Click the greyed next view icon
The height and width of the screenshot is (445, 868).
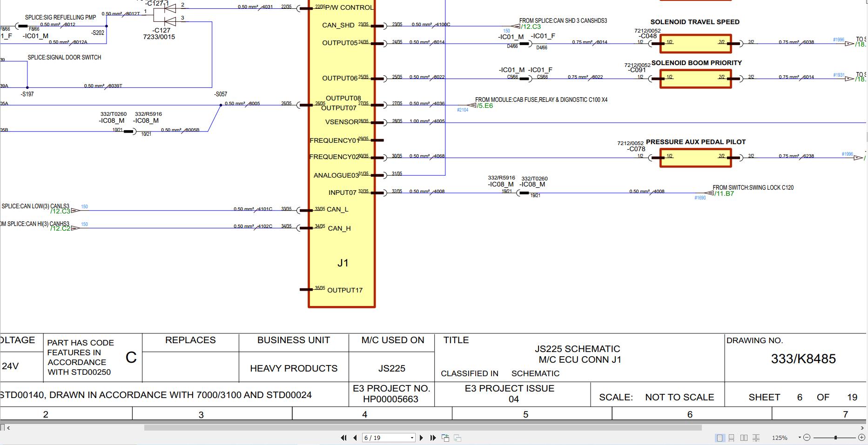(458, 438)
